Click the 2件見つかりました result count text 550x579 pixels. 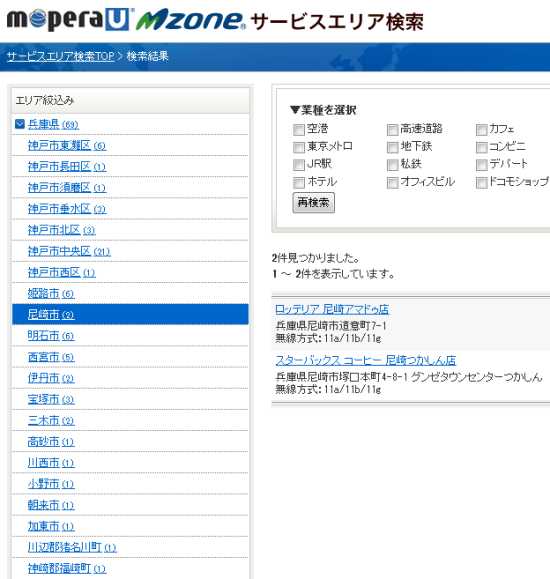(315, 258)
